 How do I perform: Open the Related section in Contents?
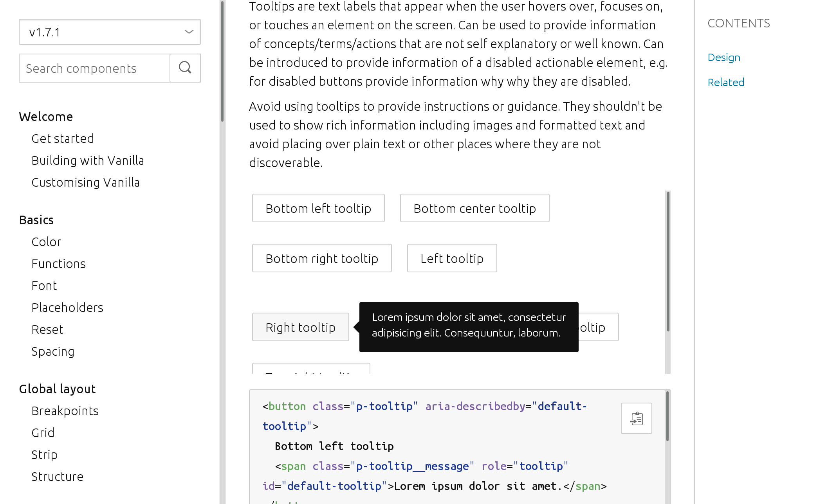coord(725,82)
